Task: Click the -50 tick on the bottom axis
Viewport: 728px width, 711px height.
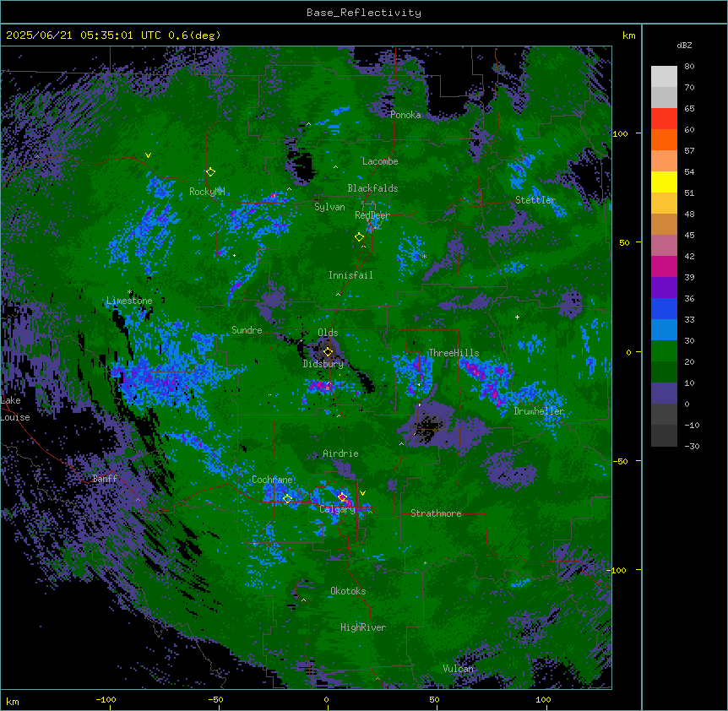Action: 216,699
